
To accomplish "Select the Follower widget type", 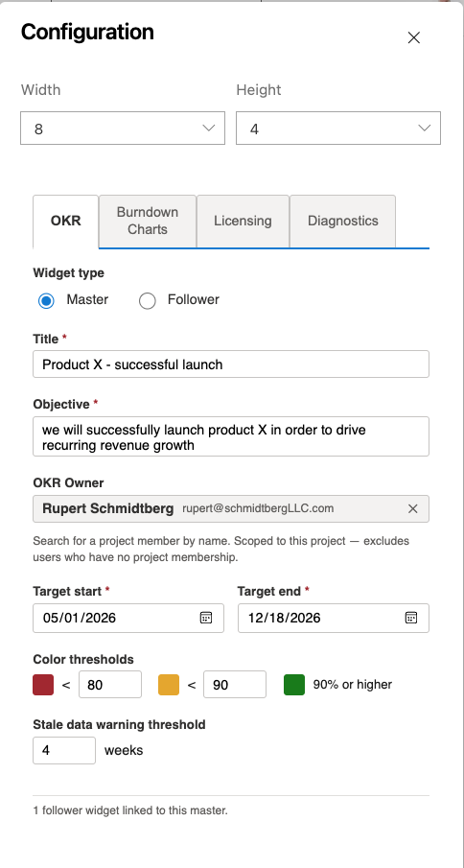I will [147, 300].
